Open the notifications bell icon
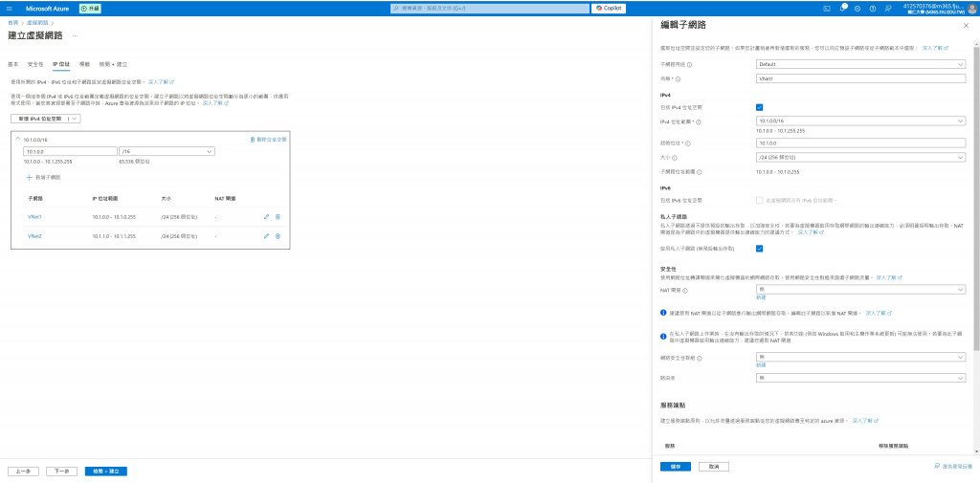 [x=842, y=9]
